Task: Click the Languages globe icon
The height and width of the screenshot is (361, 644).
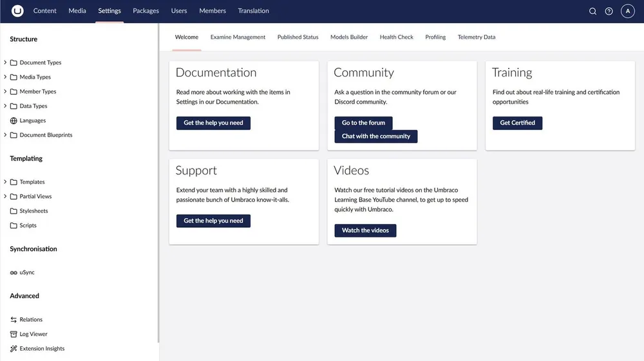Action: [14, 120]
